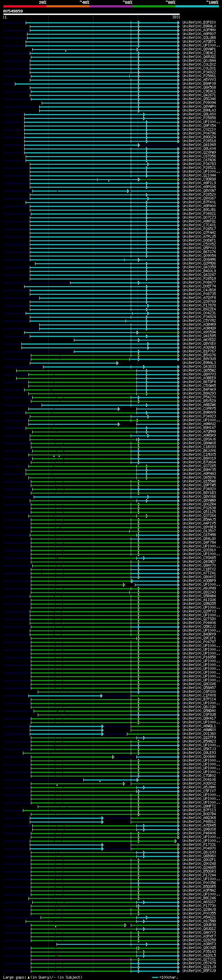
Task: Click the 'Large gaps' legend text
Action: point(15,977)
